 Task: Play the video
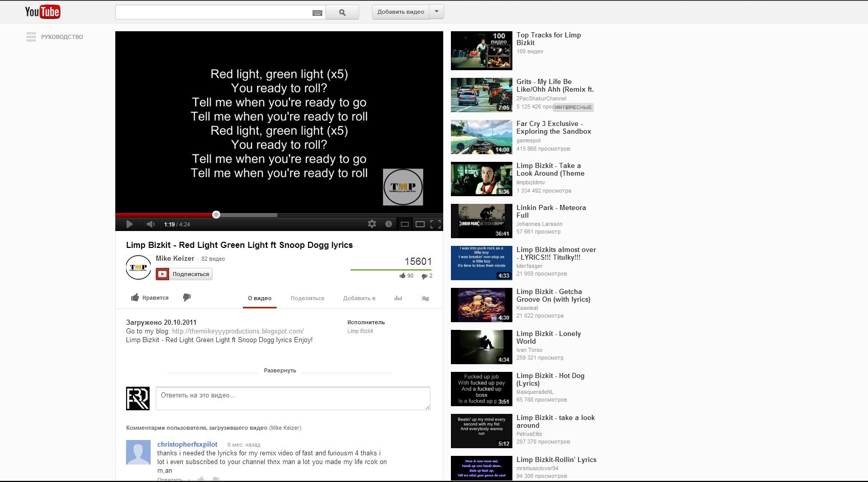click(x=130, y=224)
